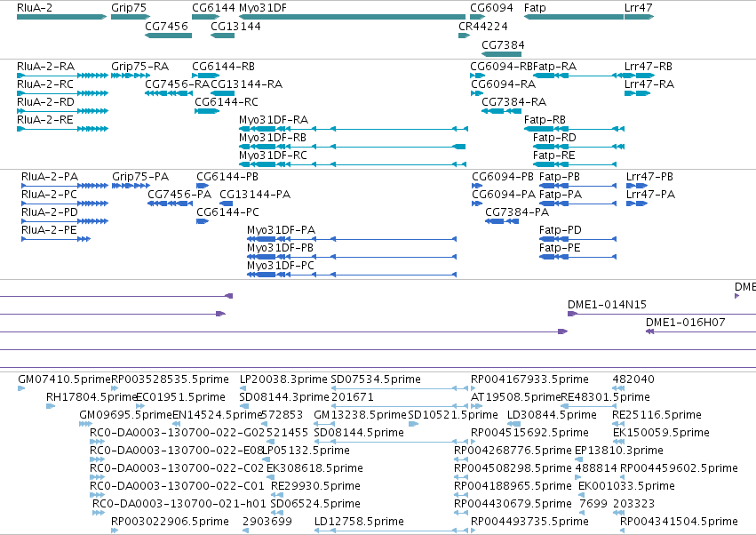The width and height of the screenshot is (756, 535).
Task: Click protein CG13144-PA
Action: point(227,204)
